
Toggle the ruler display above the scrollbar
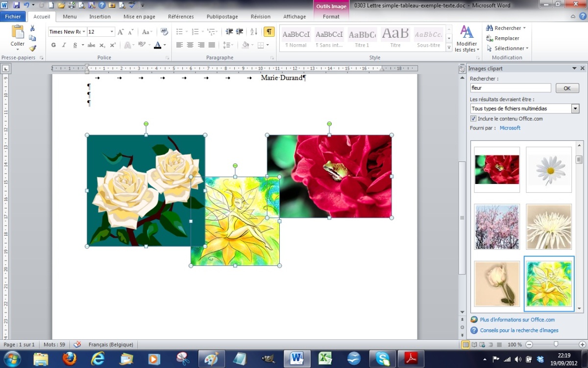[x=462, y=70]
